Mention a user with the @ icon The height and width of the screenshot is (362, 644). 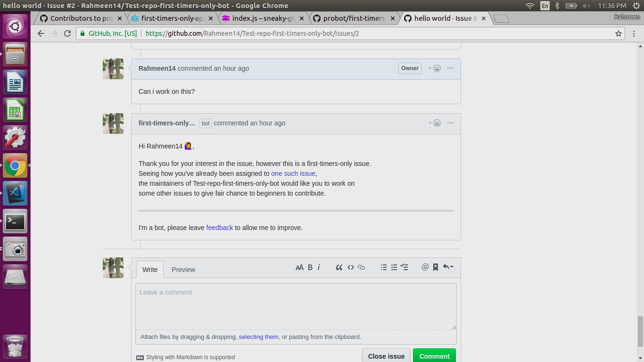coord(425,267)
